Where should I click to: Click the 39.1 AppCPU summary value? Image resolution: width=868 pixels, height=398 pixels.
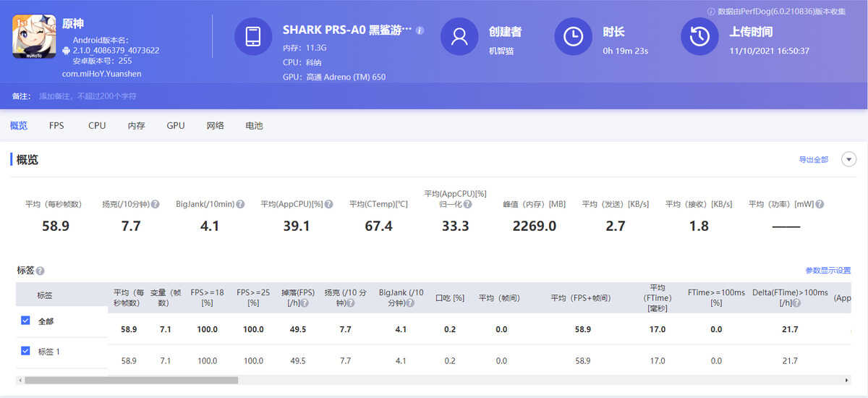click(x=297, y=226)
